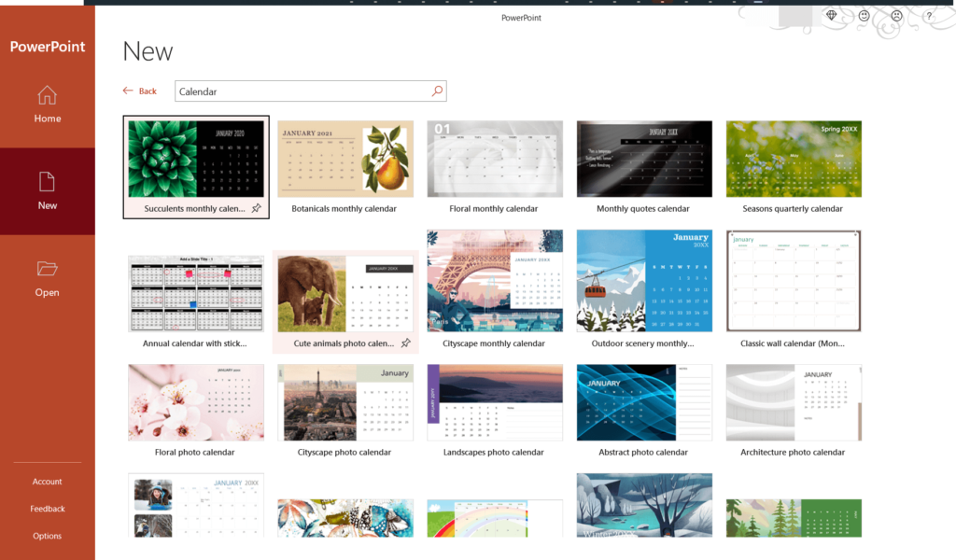Click the frown face feedback icon
This screenshot has width=956, height=560.
point(896,16)
